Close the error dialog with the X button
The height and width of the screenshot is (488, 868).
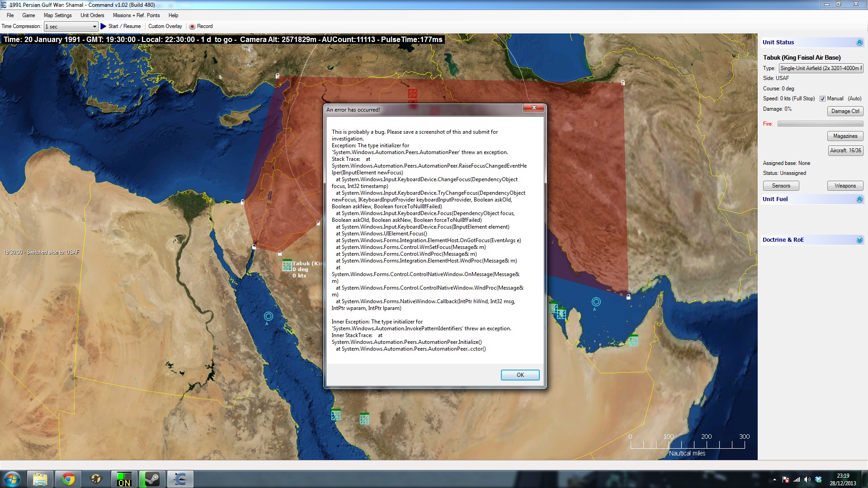tap(534, 108)
